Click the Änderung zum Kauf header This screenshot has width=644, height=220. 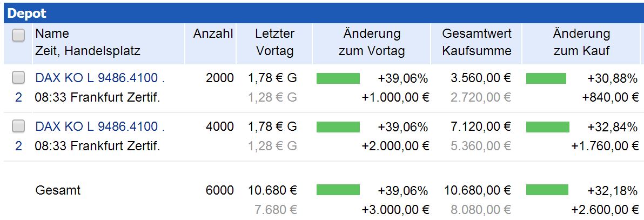point(581,42)
